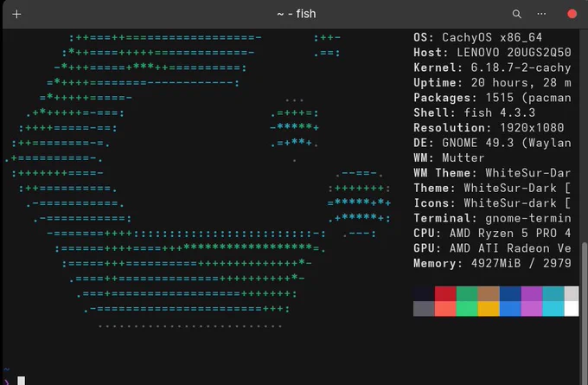Select the 'OS: CachyOS x86_64' line
Image resolution: width=588 pixels, height=385 pixels.
[477, 37]
